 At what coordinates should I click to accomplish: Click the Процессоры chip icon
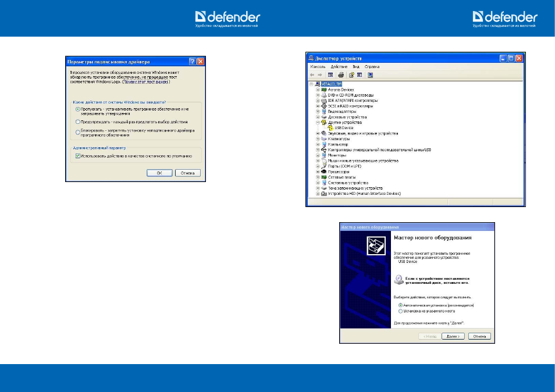tap(323, 172)
